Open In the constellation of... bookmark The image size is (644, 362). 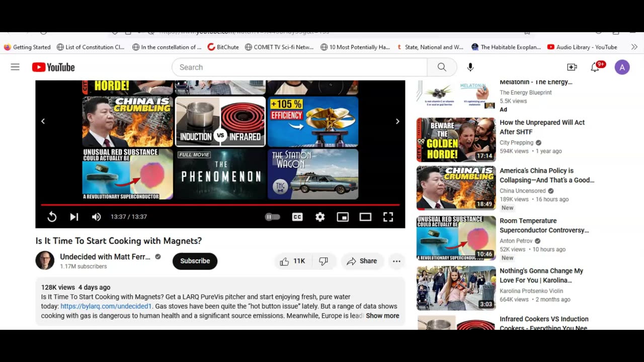[x=167, y=47]
